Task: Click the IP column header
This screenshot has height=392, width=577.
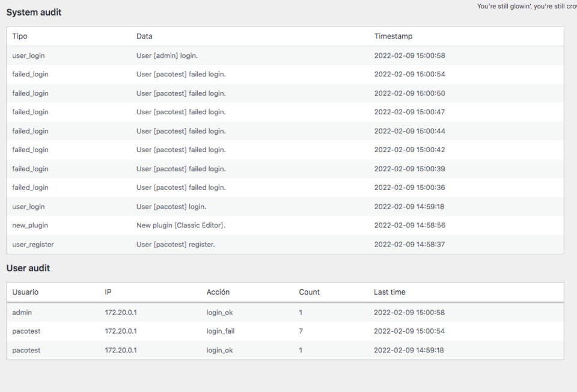Action: click(x=108, y=292)
